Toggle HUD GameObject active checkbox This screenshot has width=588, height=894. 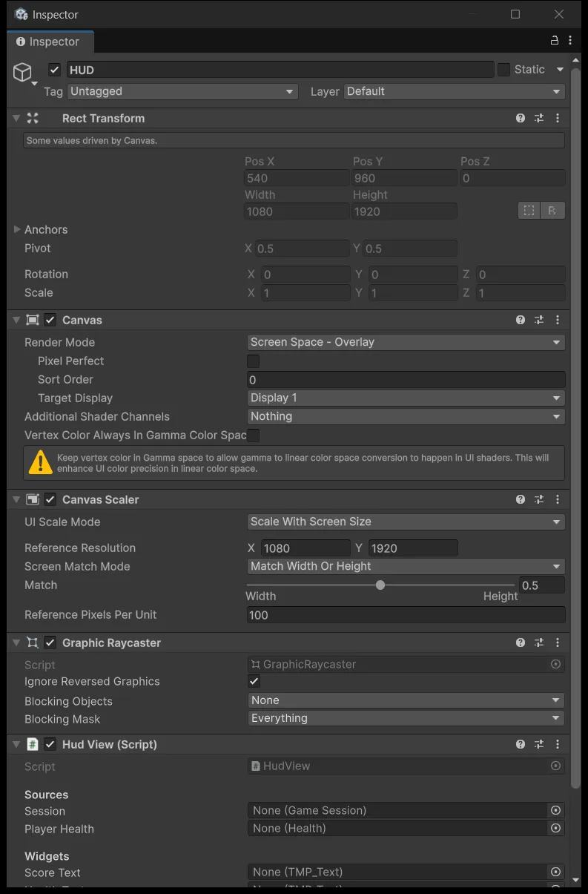pos(54,70)
